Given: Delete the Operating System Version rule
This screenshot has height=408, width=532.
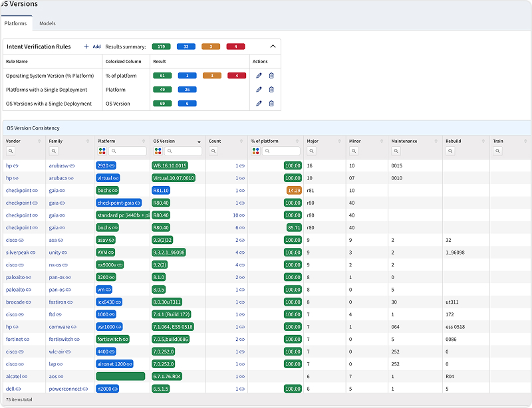Looking at the screenshot, I should click(x=271, y=76).
